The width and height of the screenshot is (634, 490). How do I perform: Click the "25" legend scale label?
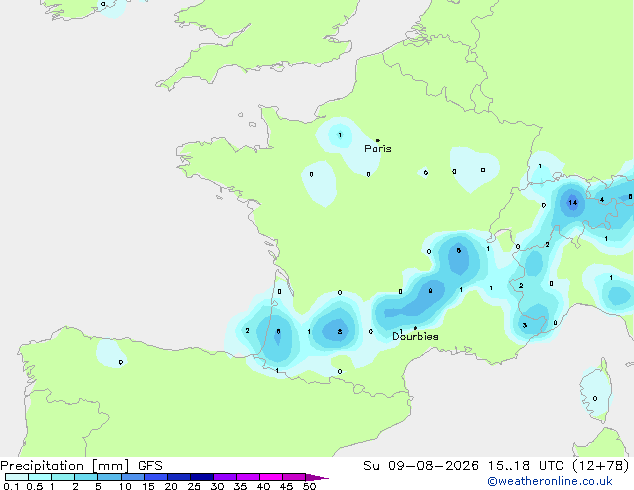coord(194,486)
